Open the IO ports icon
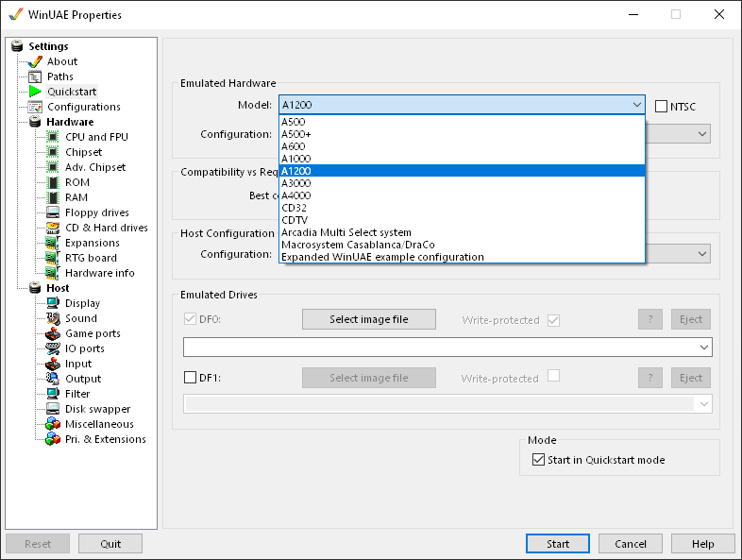This screenshot has width=742, height=560. tap(53, 348)
